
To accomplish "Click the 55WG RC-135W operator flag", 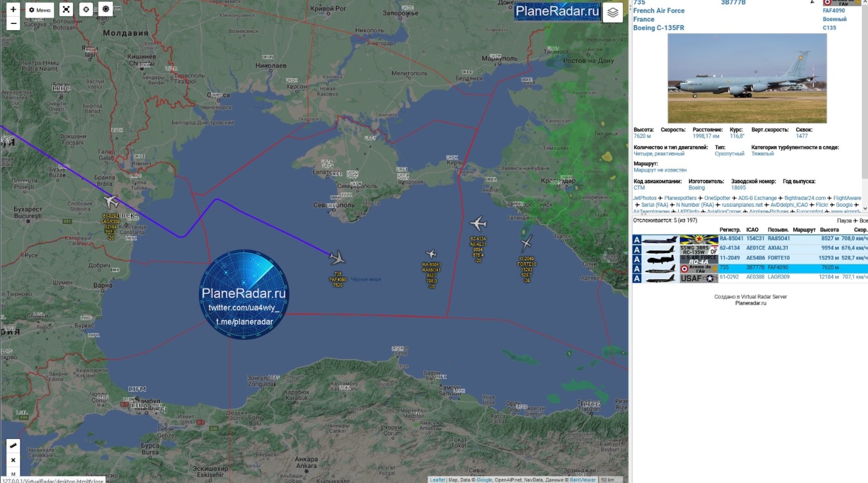I will pos(699,250).
